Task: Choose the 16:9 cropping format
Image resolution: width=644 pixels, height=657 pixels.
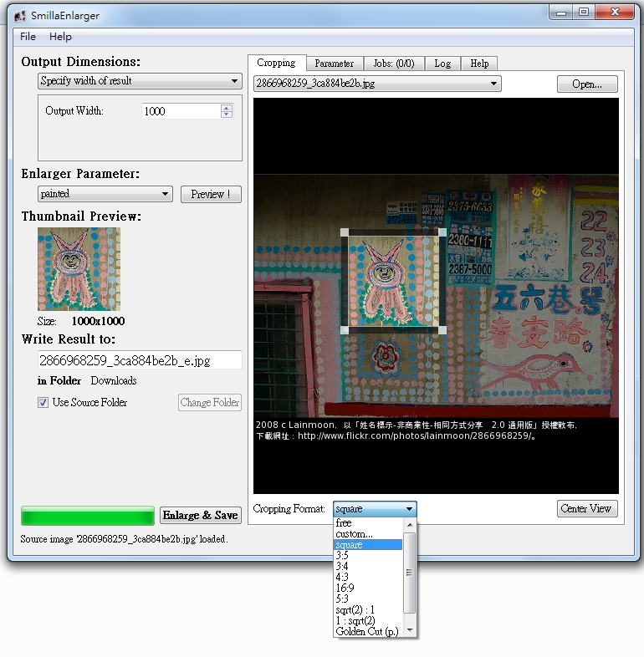Action: coord(368,588)
